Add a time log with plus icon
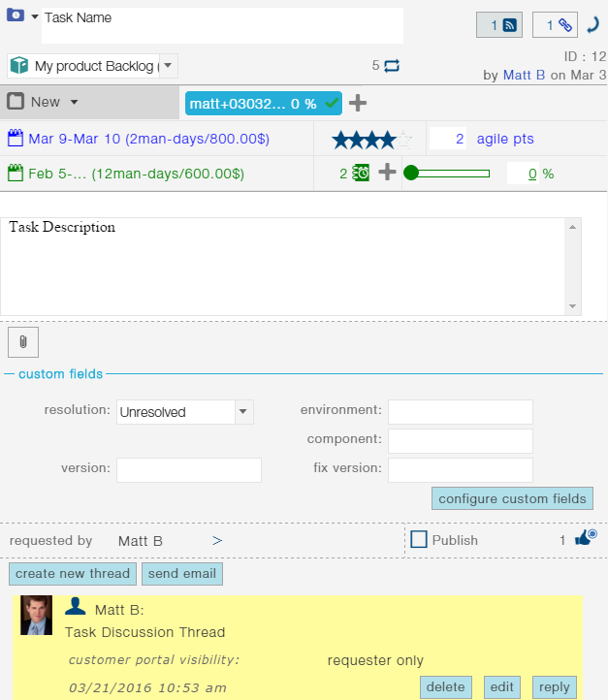This screenshot has width=608, height=700. (387, 172)
